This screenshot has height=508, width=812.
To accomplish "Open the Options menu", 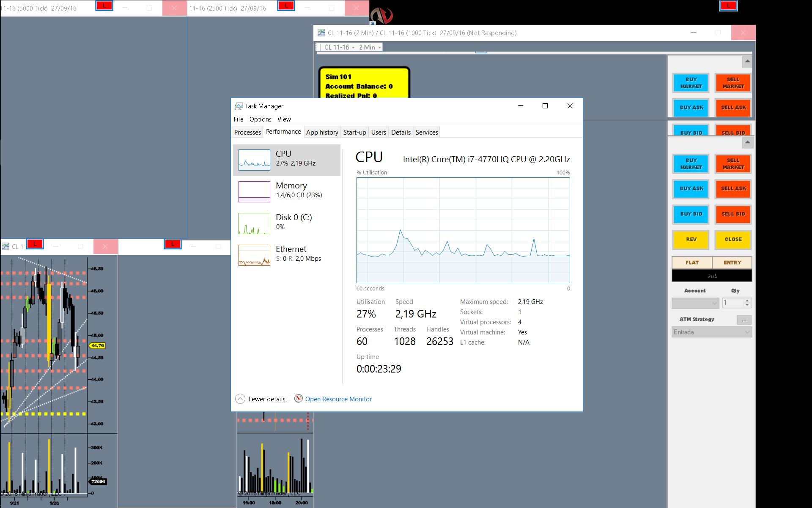I will coord(260,119).
